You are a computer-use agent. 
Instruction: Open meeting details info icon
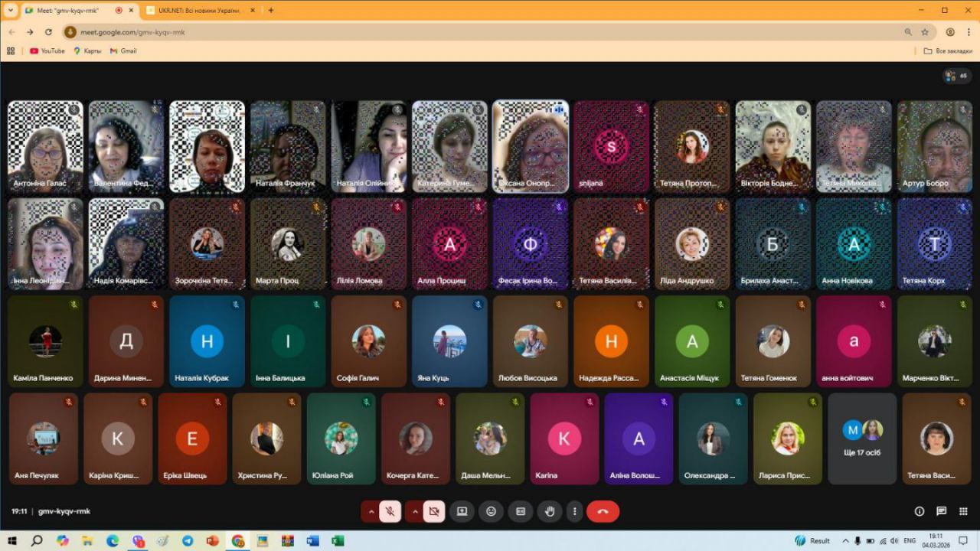click(x=920, y=512)
